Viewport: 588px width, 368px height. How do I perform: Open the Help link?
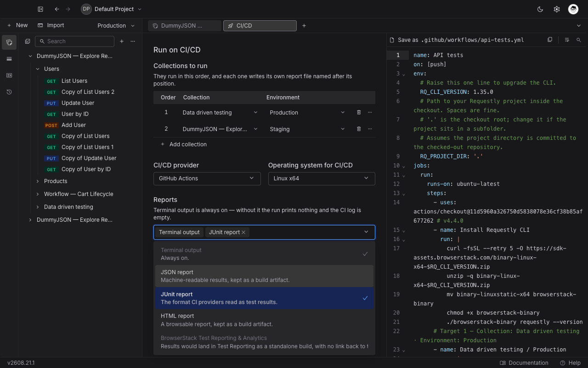570,363
